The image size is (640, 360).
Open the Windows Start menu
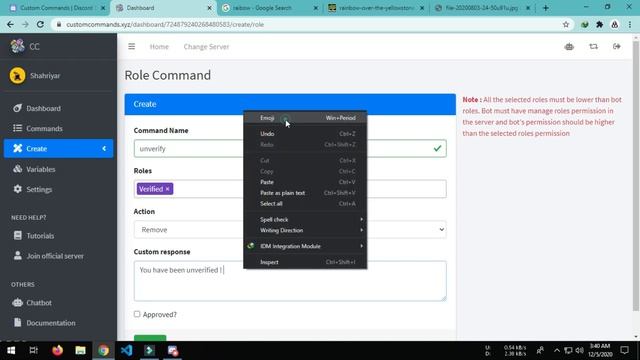[11, 350]
